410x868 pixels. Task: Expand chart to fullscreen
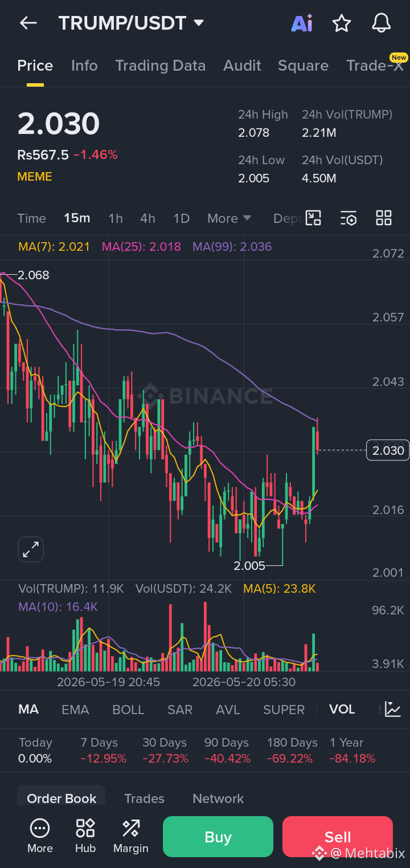pyautogui.click(x=30, y=549)
